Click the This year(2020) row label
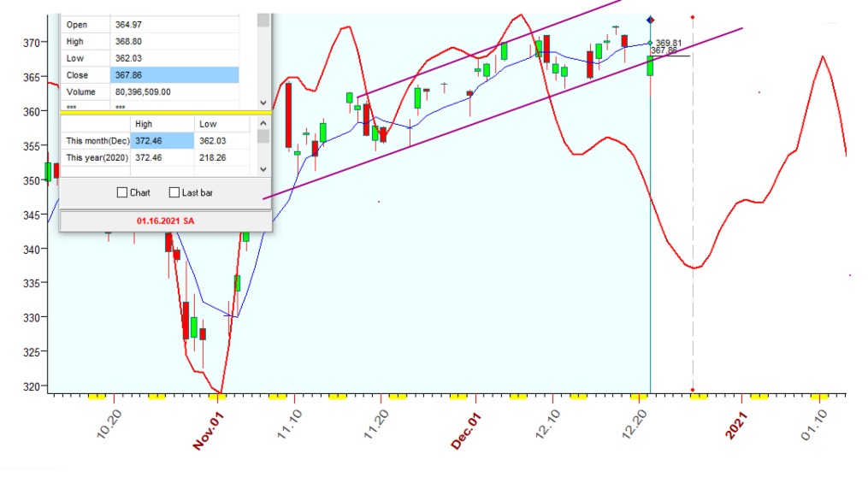Viewport: 868px width, 477px height. coord(97,157)
